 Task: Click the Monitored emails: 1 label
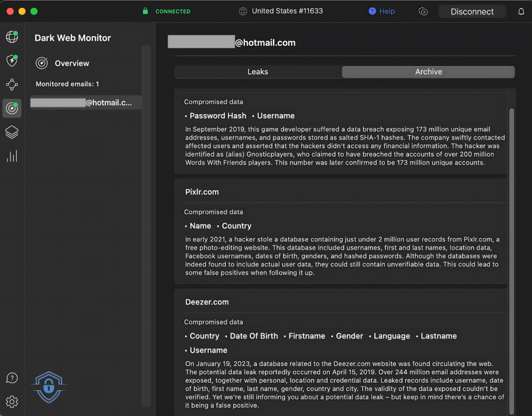(67, 84)
